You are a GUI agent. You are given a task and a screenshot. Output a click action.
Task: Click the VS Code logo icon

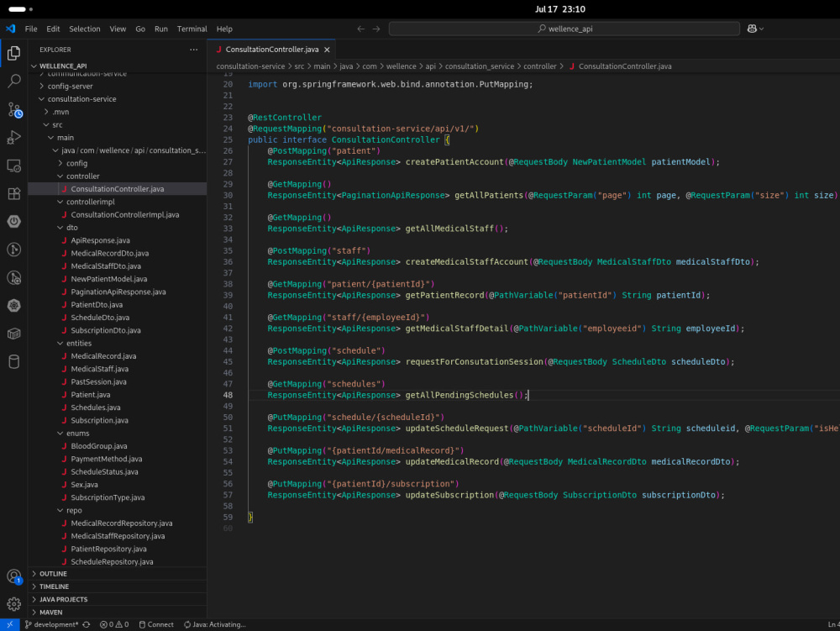(x=11, y=29)
